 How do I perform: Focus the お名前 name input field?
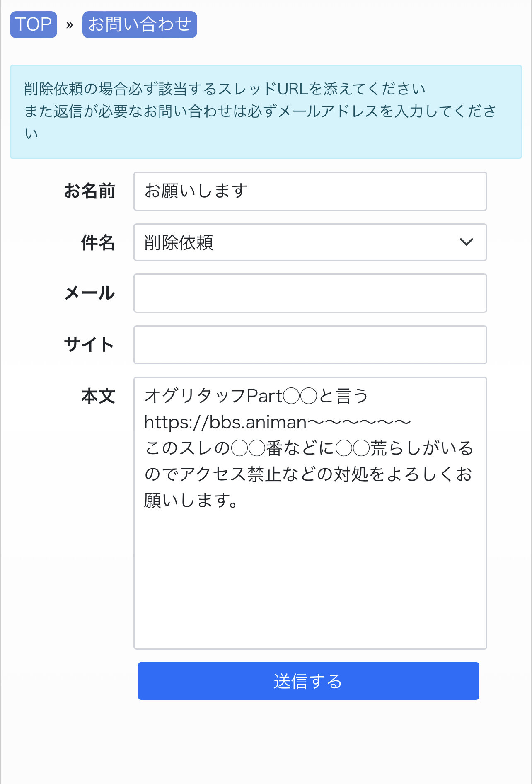click(x=310, y=191)
